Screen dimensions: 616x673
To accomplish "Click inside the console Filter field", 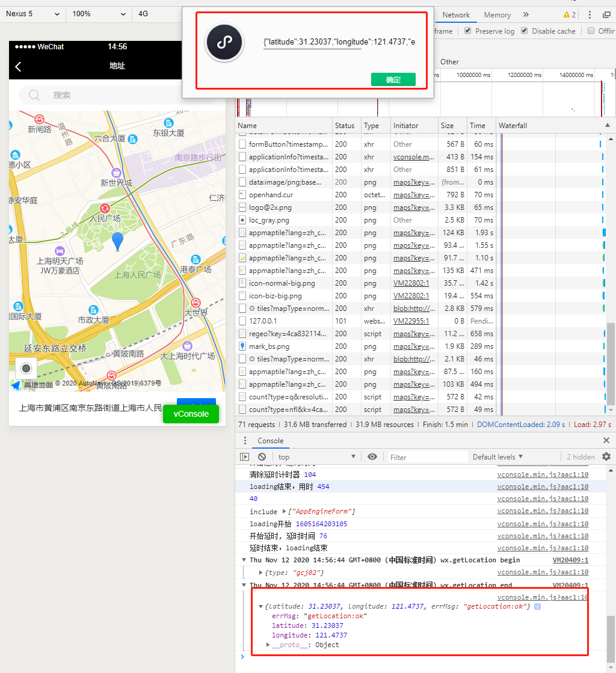I will pyautogui.click(x=427, y=456).
